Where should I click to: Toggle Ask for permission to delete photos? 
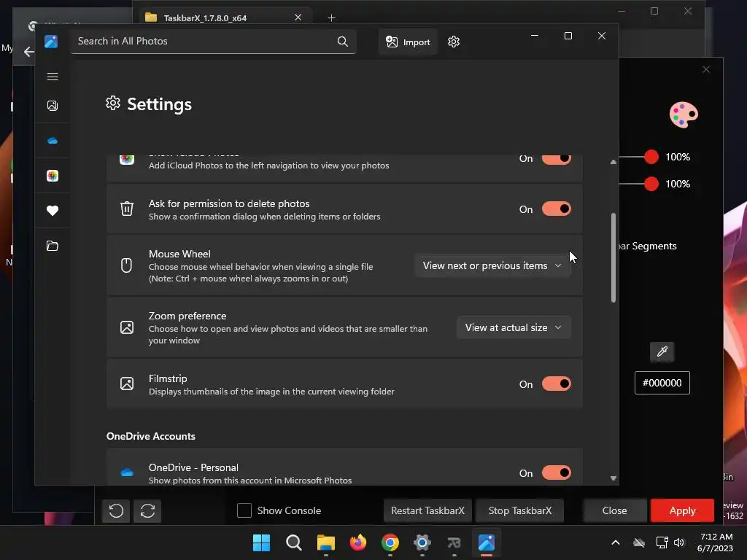pos(557,209)
